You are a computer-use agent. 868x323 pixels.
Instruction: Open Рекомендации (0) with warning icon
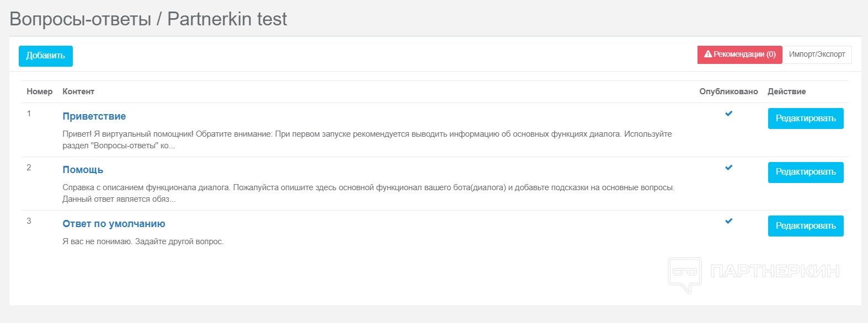(739, 55)
